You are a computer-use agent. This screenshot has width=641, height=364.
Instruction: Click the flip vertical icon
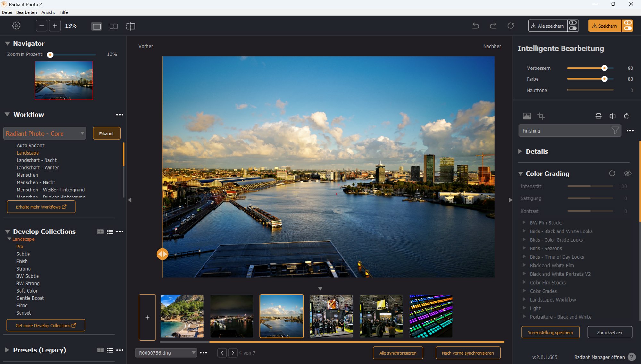point(598,116)
